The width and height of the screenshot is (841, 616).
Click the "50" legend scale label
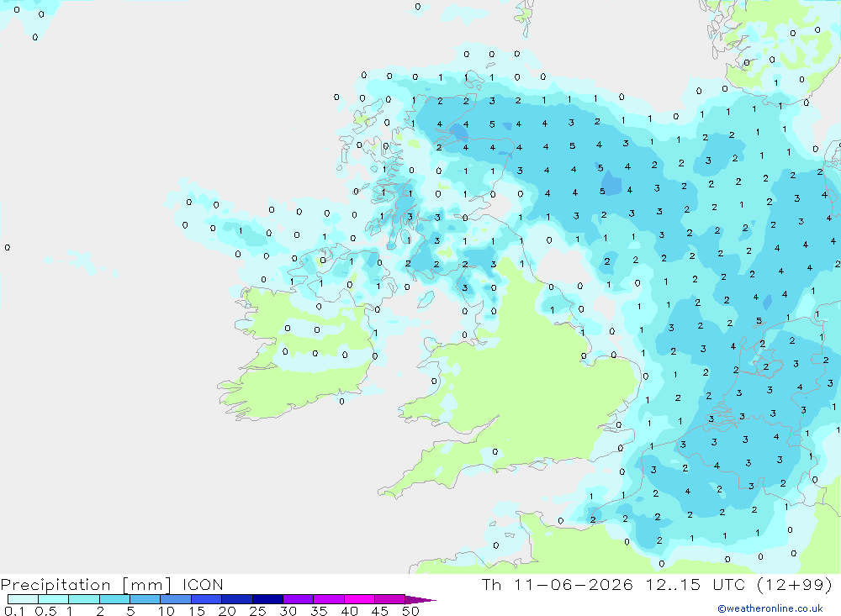(x=410, y=611)
